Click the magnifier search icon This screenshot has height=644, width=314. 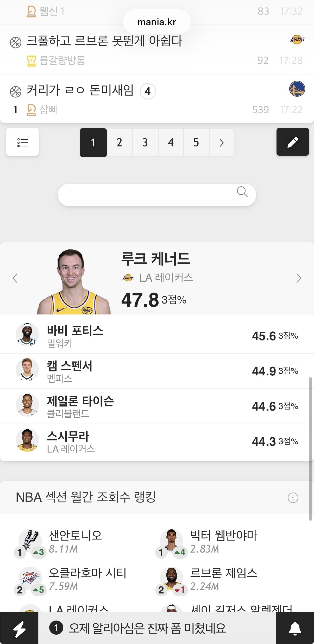242,192
